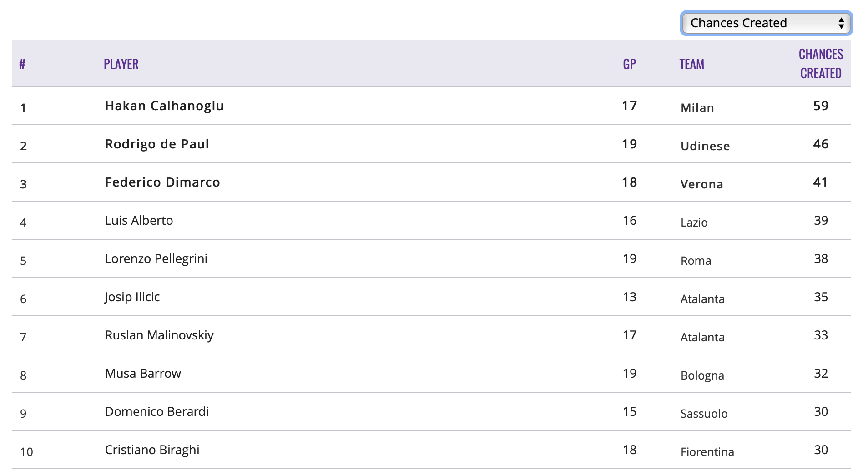Sort by the TEAM column header
Viewport: 868px width, 476px height.
click(x=691, y=64)
